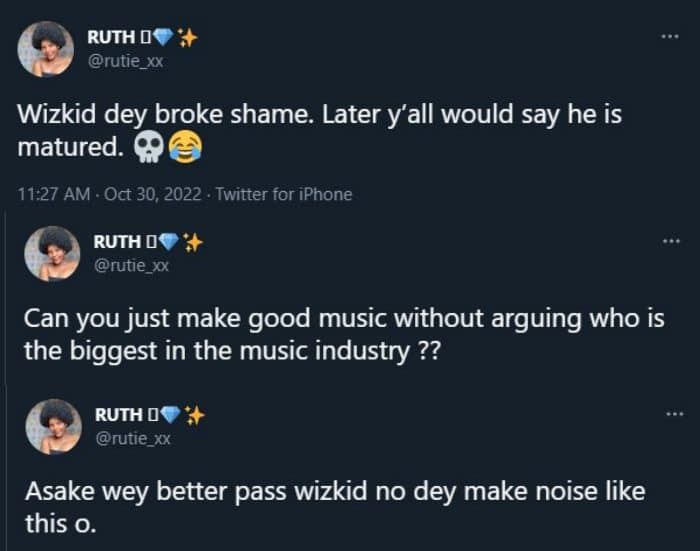Image resolution: width=700 pixels, height=551 pixels.
Task: Open the third tweet's three-dot menu
Action: click(672, 413)
